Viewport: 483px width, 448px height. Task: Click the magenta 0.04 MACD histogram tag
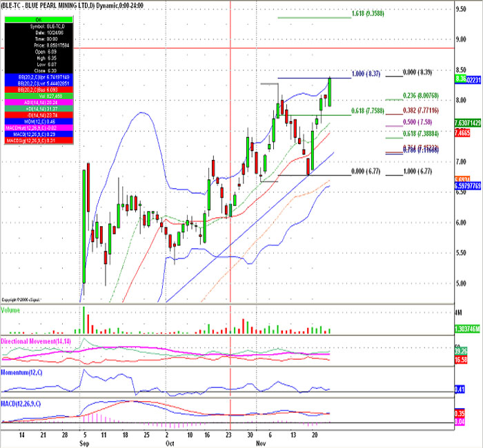pyautogui.click(x=460, y=422)
